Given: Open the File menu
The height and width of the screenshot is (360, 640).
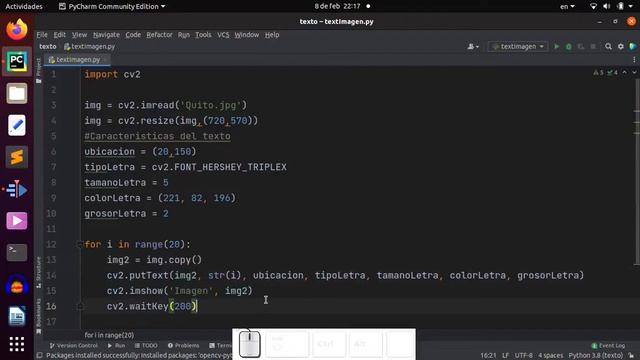Looking at the screenshot, I should [x=42, y=35].
